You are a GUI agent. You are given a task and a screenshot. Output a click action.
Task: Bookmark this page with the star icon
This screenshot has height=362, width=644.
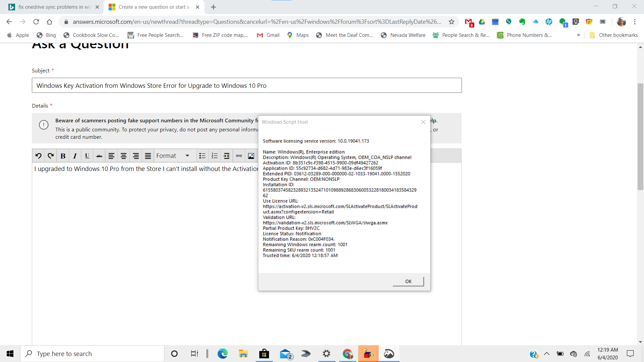(451, 22)
